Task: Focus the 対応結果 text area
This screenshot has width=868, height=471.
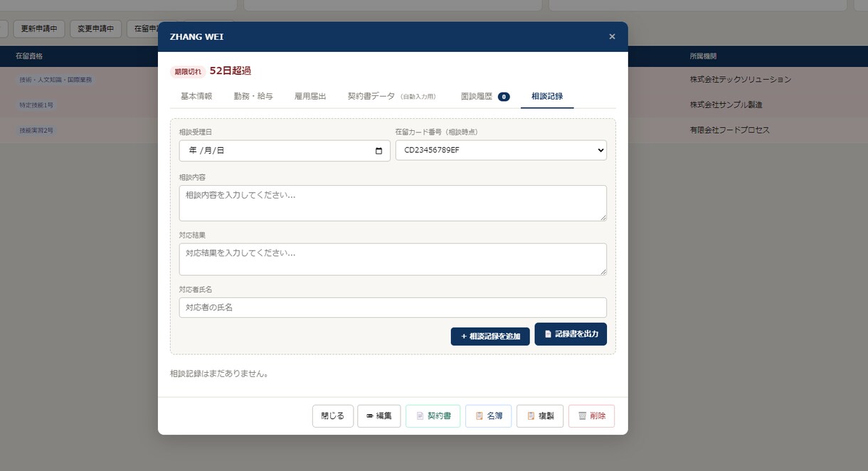Action: click(x=393, y=259)
